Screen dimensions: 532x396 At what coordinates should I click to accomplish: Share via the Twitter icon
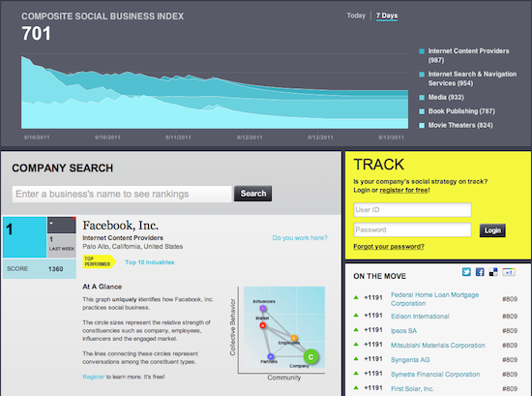click(x=466, y=272)
